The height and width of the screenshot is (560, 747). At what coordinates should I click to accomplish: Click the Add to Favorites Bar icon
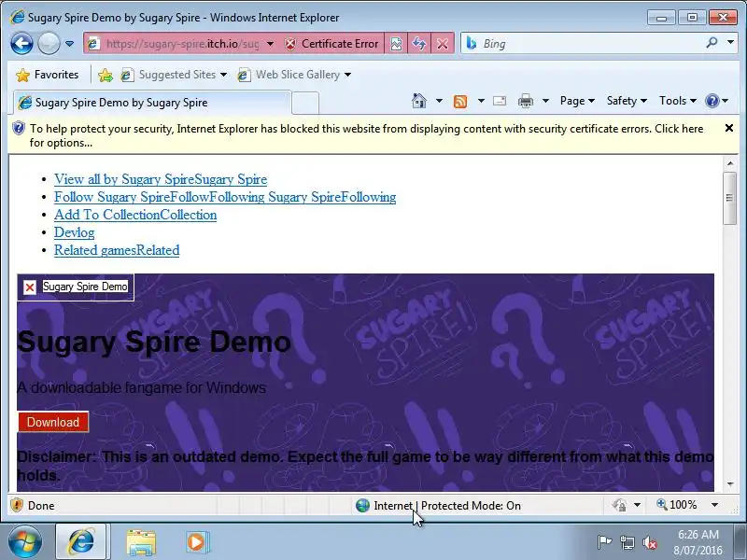click(x=106, y=75)
